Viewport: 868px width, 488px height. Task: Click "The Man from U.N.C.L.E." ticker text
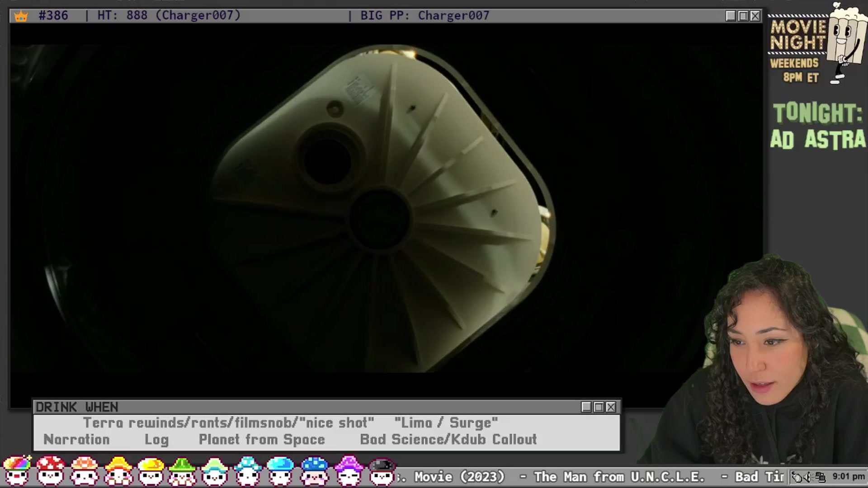[x=619, y=477]
